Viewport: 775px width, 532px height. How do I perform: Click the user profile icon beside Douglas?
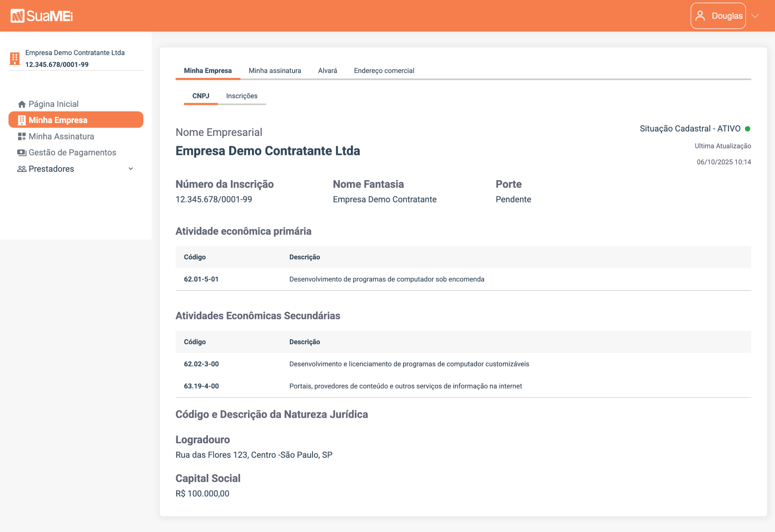[700, 16]
